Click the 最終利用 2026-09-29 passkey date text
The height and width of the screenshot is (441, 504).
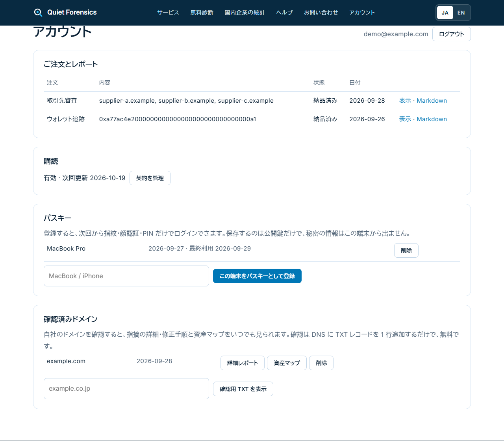point(220,249)
